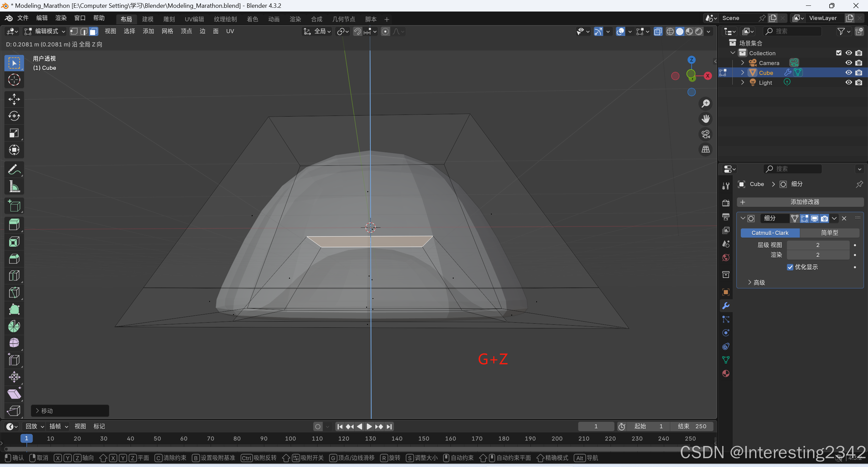Expand the Cube item in the outliner
The height and width of the screenshot is (467, 868).
(x=742, y=73)
